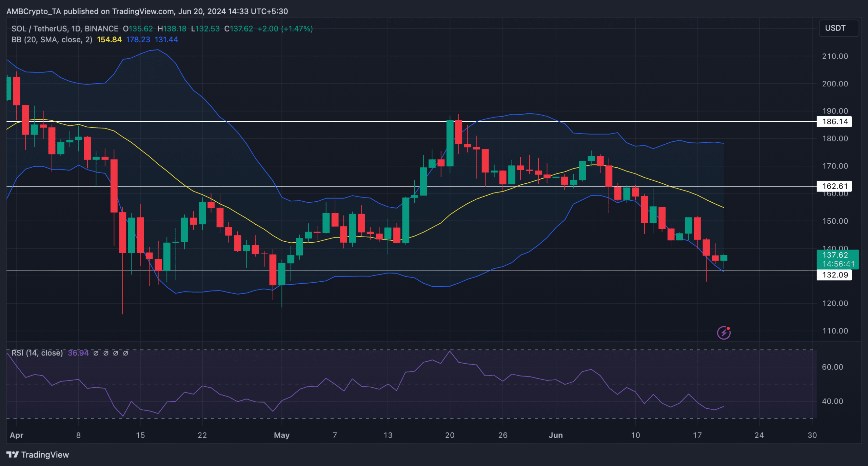Click the 22 date label on the time axis

tap(202, 435)
